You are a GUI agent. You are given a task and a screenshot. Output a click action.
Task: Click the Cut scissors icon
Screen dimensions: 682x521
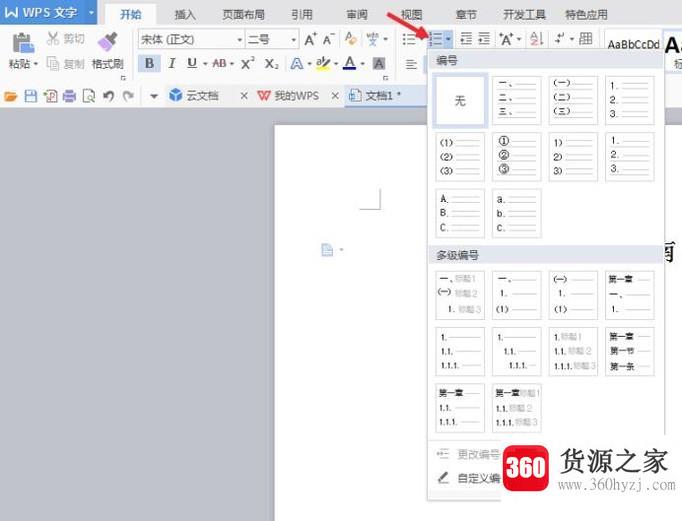tap(53, 39)
